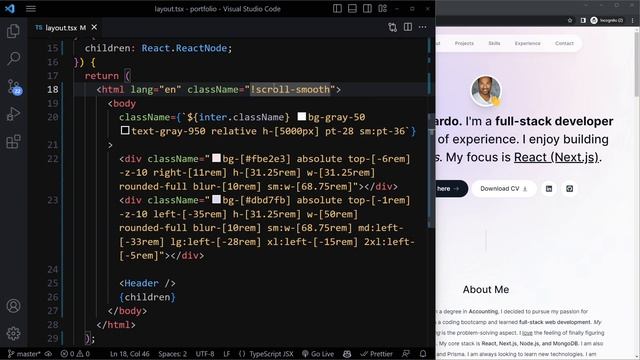This screenshot has width=640, height=360.
Task: Open the Extensions view
Action: [x=13, y=142]
